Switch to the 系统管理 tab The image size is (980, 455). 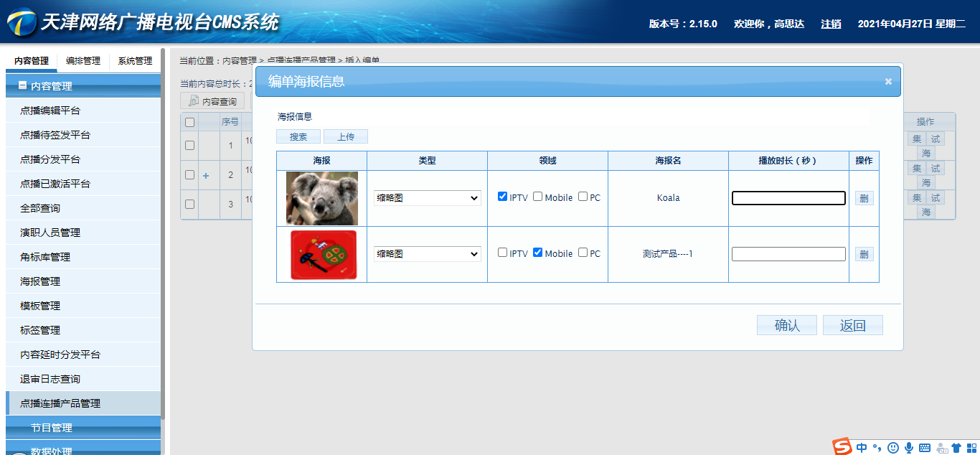pyautogui.click(x=135, y=61)
